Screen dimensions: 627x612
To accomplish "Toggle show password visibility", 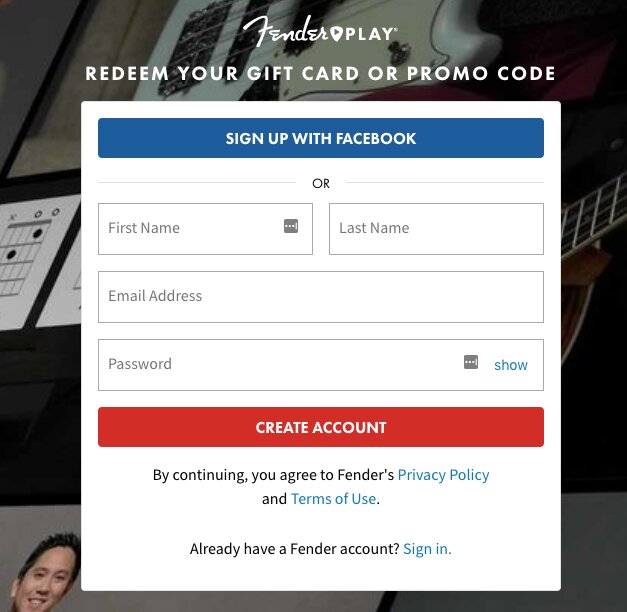I will pos(510,365).
